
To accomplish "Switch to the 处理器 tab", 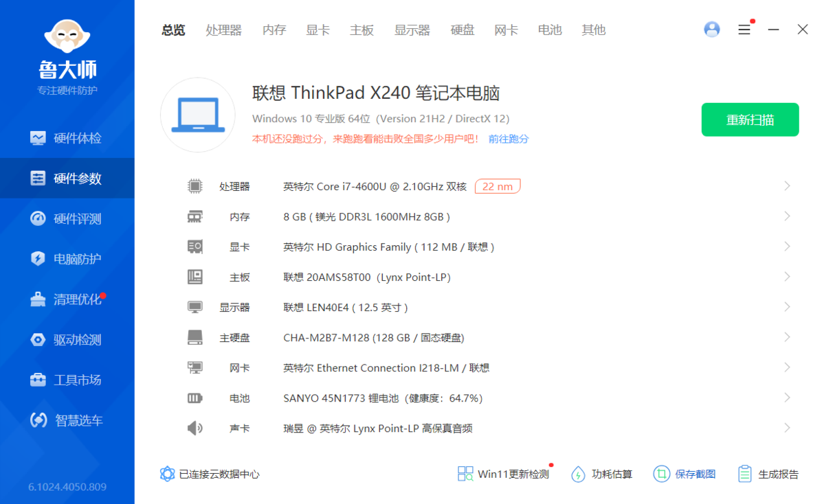I will pos(224,30).
